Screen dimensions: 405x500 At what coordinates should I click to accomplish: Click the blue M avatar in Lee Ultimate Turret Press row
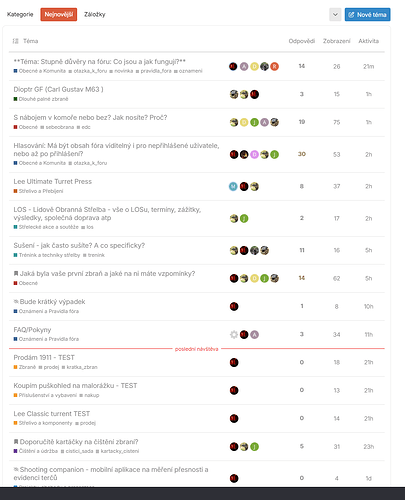coord(233,186)
